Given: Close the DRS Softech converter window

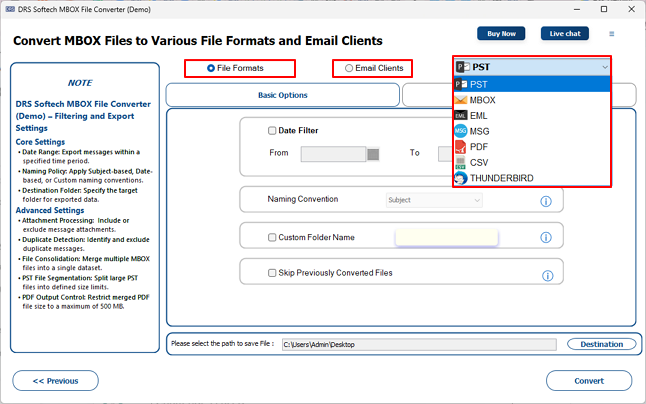Looking at the screenshot, I should pyautogui.click(x=631, y=9).
